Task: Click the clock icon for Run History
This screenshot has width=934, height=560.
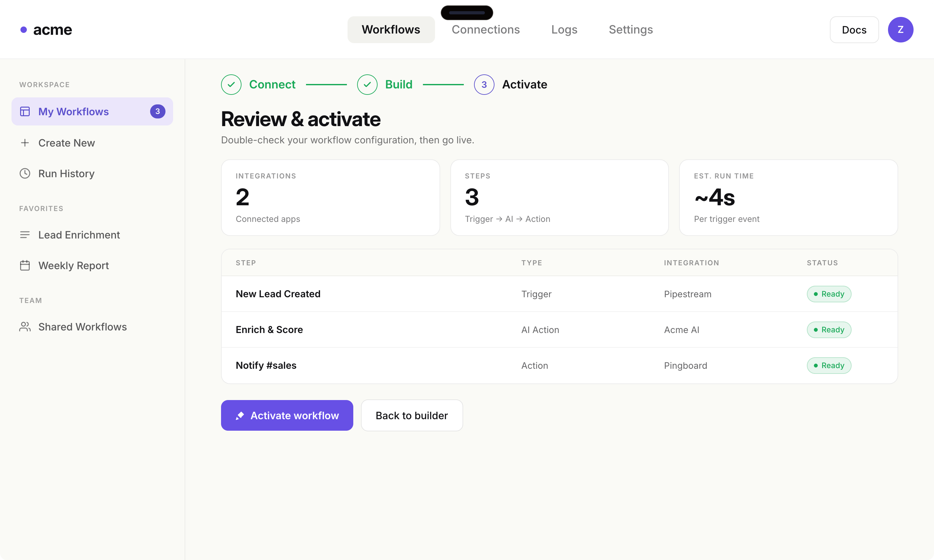Action: pyautogui.click(x=25, y=173)
